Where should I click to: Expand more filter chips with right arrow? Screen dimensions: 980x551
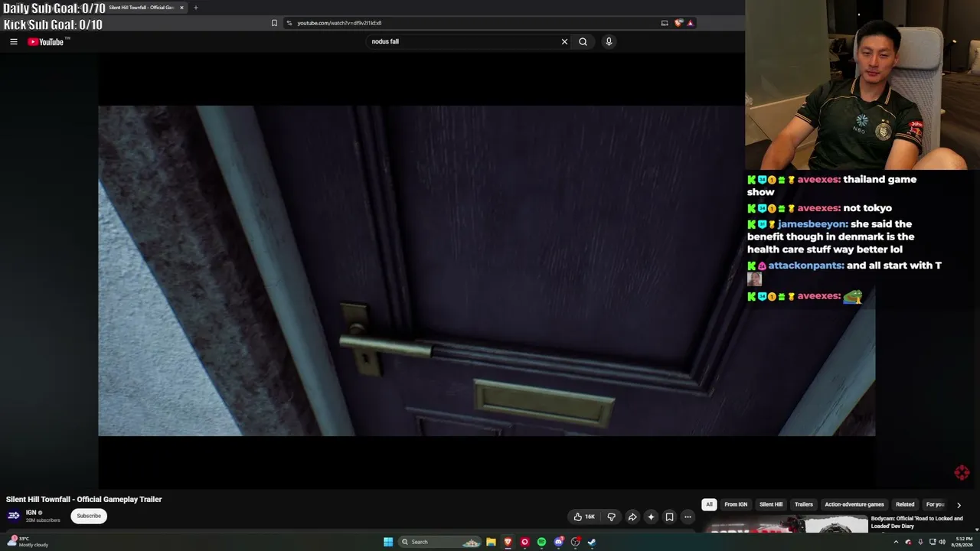tap(959, 505)
